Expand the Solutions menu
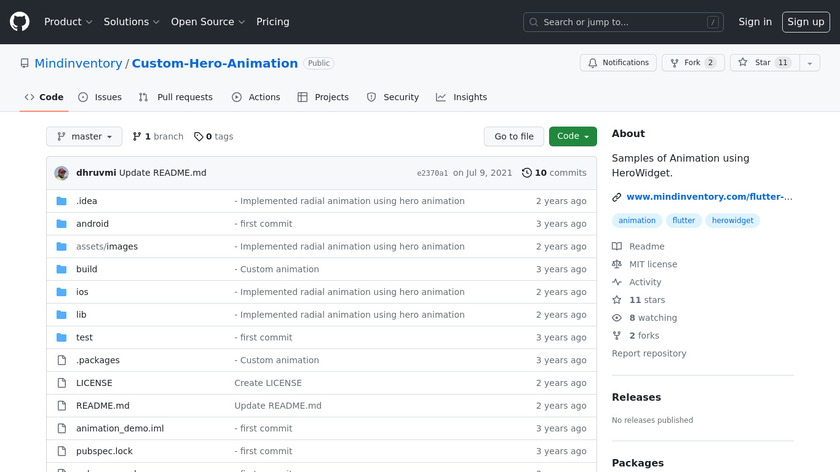This screenshot has width=840, height=472. point(131,22)
